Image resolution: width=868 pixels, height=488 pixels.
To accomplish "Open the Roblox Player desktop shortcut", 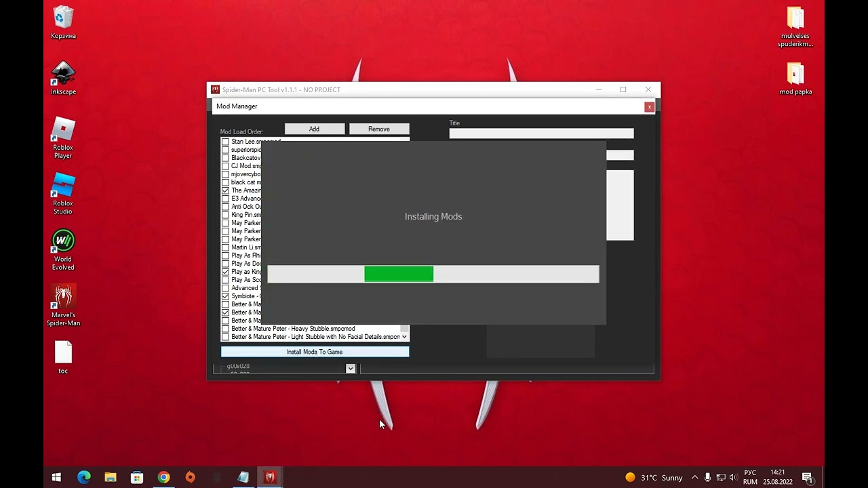I will [63, 138].
